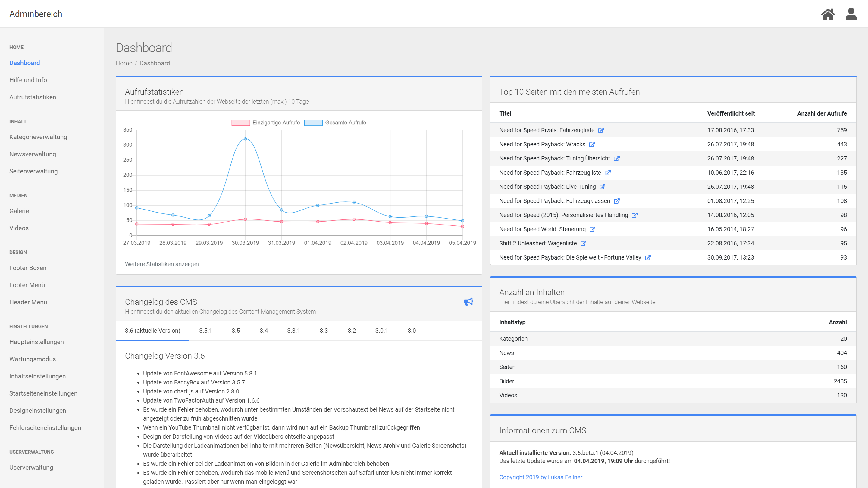Viewport: 868px width, 488px height.
Task: Click the Kategorien row count 20
Action: [843, 339]
